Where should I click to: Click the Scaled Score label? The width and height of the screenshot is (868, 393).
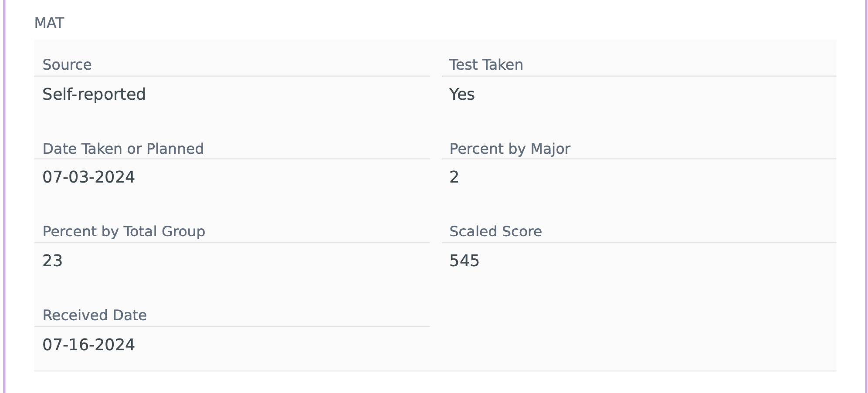click(x=495, y=231)
